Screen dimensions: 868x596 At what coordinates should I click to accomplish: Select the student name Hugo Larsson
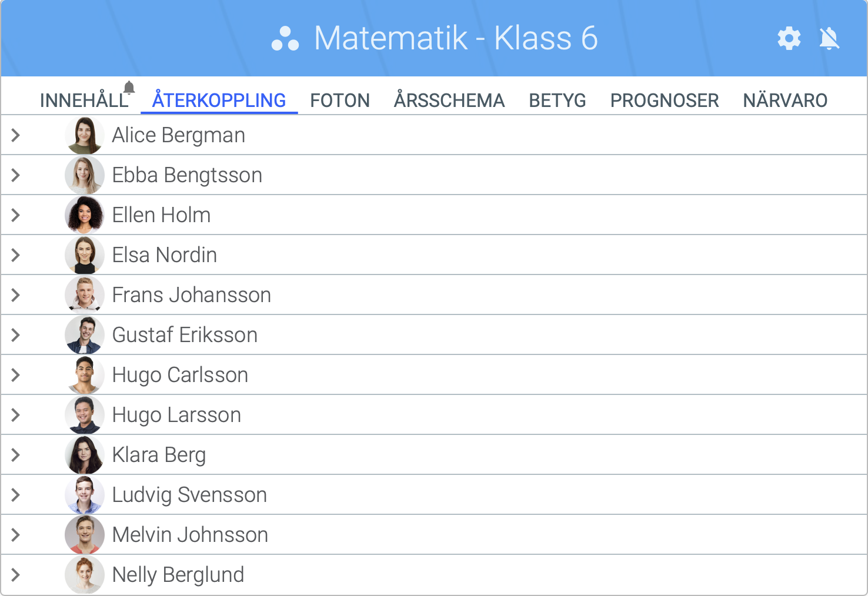176,415
